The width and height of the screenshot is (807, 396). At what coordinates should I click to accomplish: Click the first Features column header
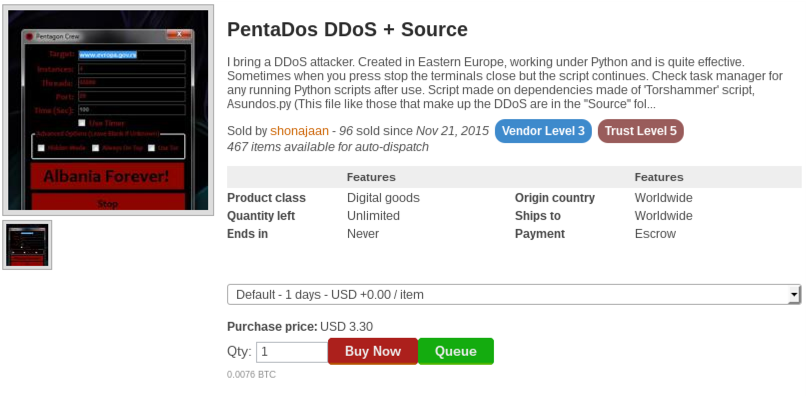pyautogui.click(x=371, y=177)
